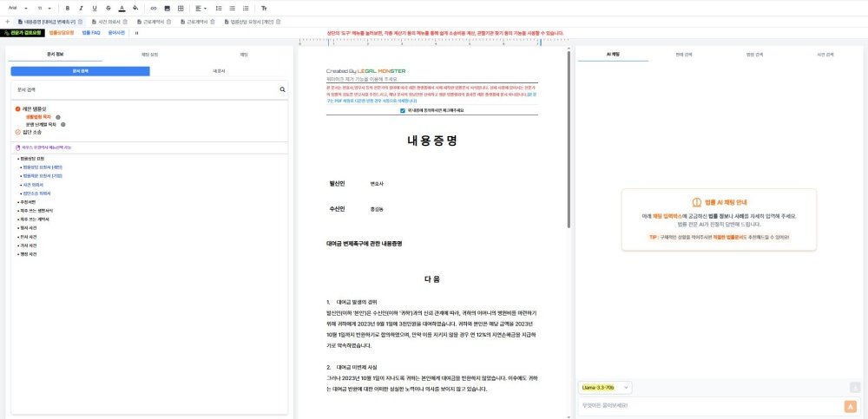Open the 법률 FAQ link
This screenshot has height=419, width=868.
[91, 32]
